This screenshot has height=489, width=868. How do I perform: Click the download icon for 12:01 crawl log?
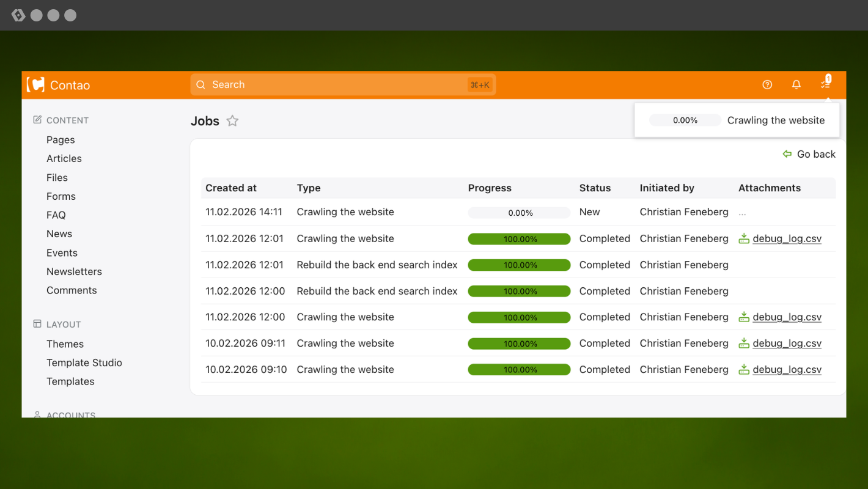[x=744, y=239]
